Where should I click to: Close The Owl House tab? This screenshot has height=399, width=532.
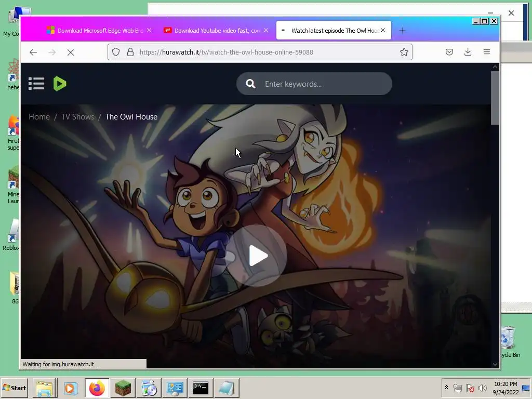[383, 30]
